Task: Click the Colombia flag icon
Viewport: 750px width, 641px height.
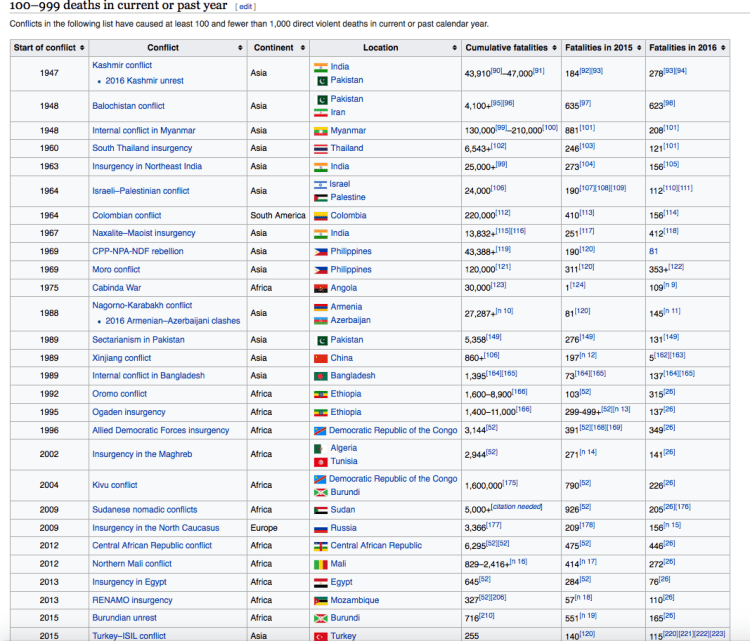Action: point(321,215)
